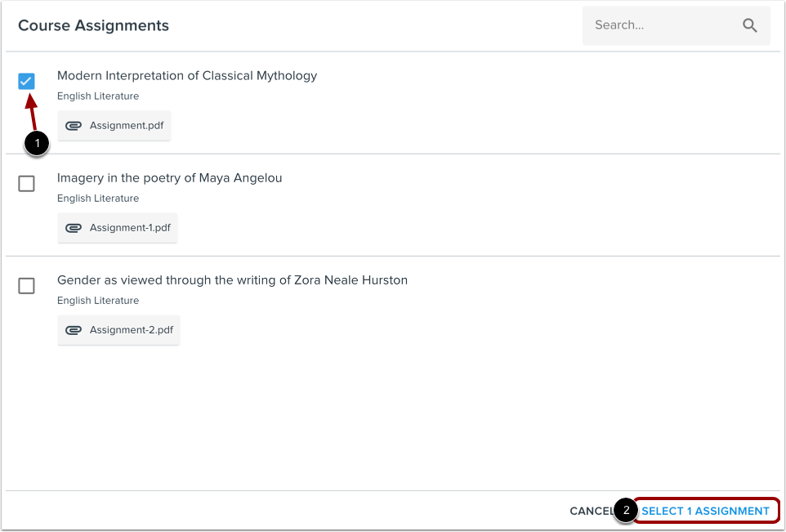Screen dimensions: 786x532
Task: Select the Imagery in the poetry title
Action: 169,177
